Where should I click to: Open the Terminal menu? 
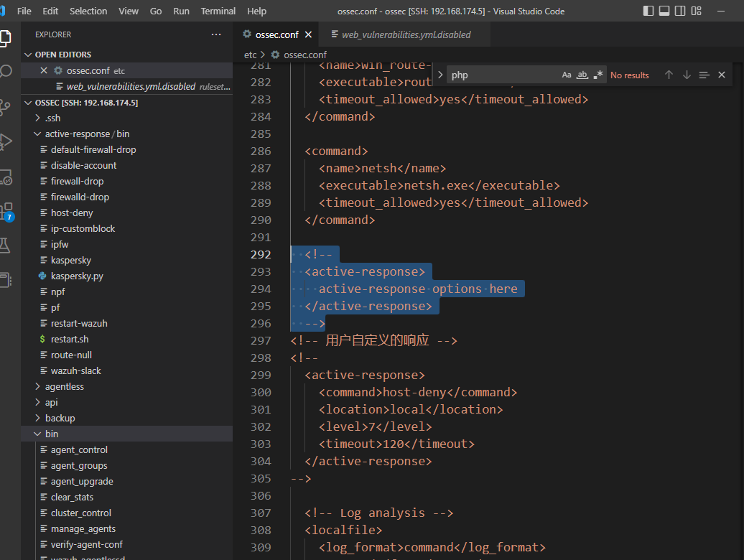point(218,11)
